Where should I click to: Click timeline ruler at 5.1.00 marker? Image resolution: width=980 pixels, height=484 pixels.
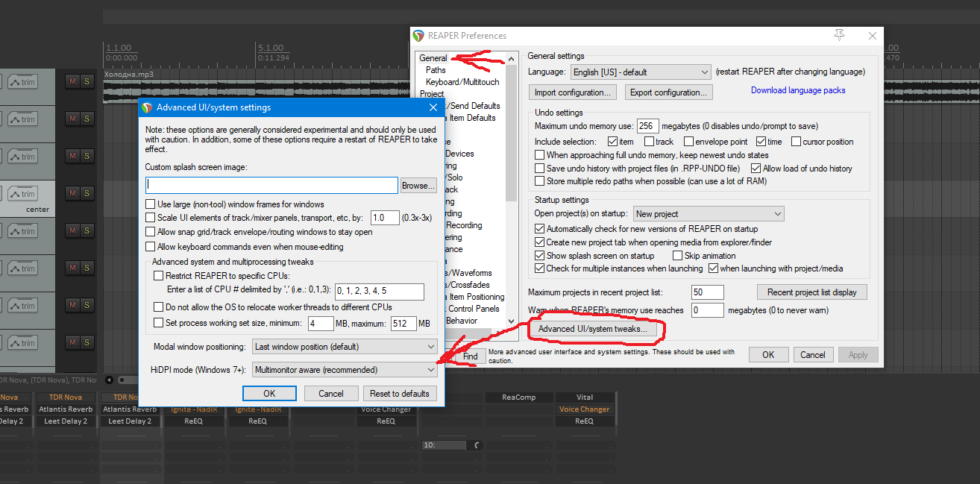click(270, 48)
